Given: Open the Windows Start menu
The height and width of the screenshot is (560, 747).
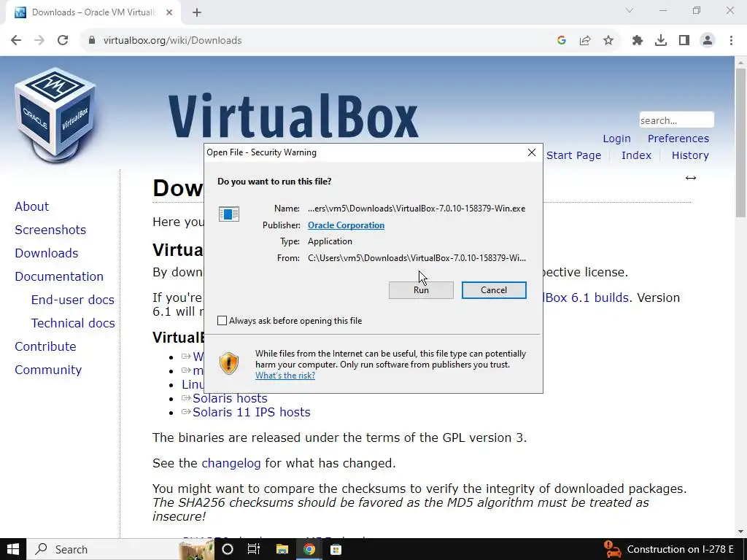Looking at the screenshot, I should click(x=13, y=549).
